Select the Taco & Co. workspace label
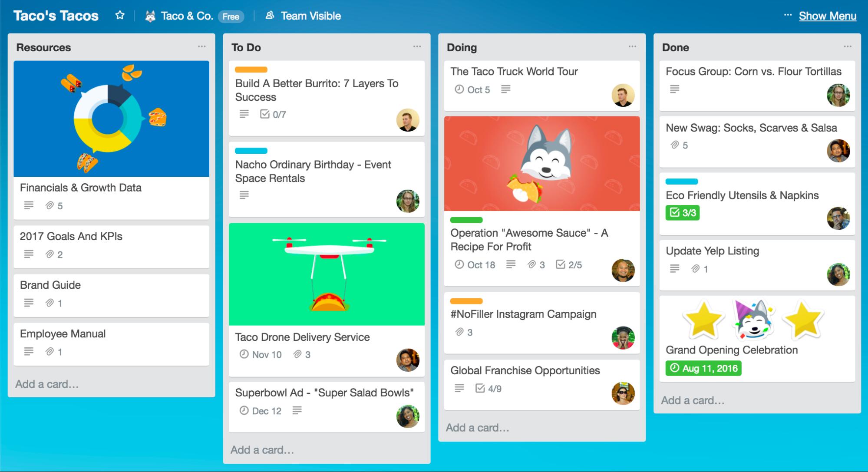Image resolution: width=868 pixels, height=472 pixels. (x=186, y=15)
